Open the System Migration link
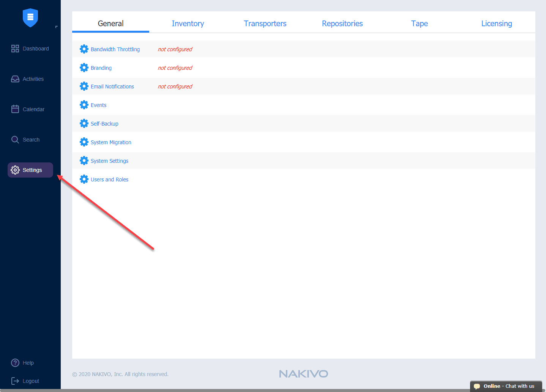This screenshot has height=392, width=546. (x=111, y=142)
